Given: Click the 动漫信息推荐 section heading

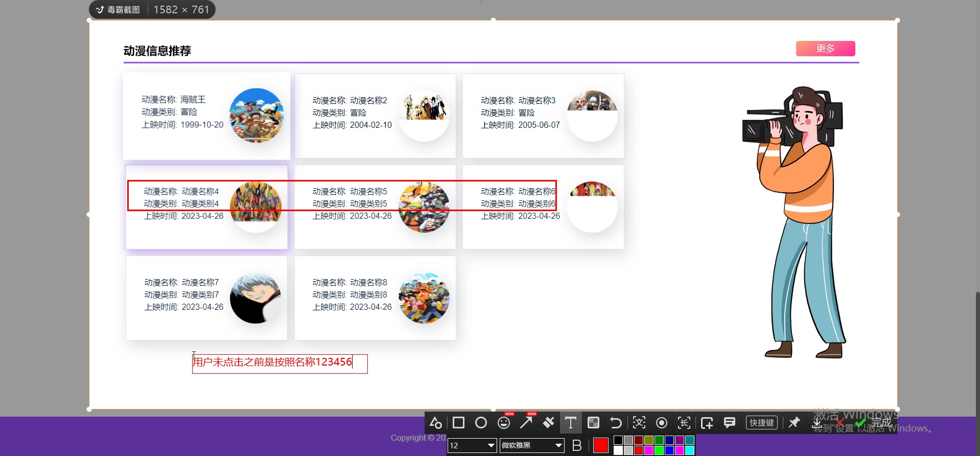Looking at the screenshot, I should 157,51.
